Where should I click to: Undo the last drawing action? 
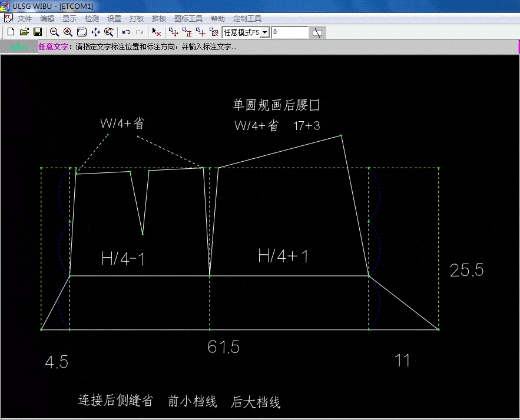point(125,32)
